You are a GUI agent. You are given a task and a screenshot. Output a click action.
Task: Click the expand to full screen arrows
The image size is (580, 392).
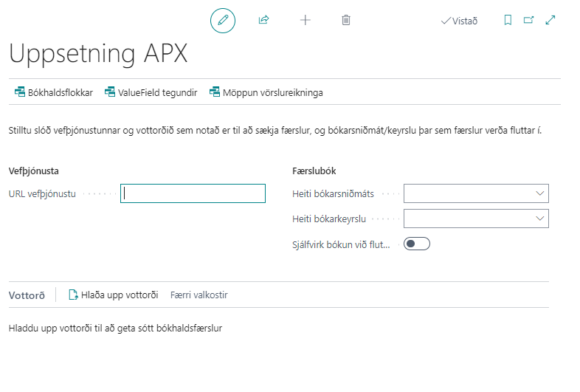(x=550, y=21)
